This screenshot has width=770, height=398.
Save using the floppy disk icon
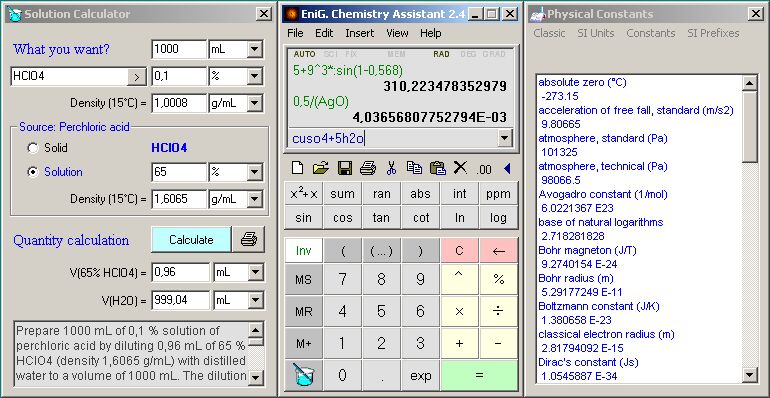(345, 169)
